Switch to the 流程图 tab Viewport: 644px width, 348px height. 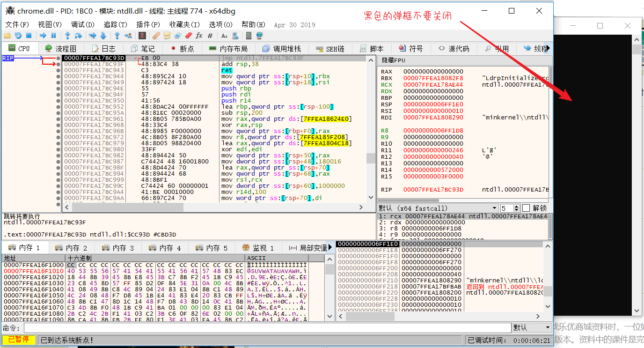[x=60, y=48]
